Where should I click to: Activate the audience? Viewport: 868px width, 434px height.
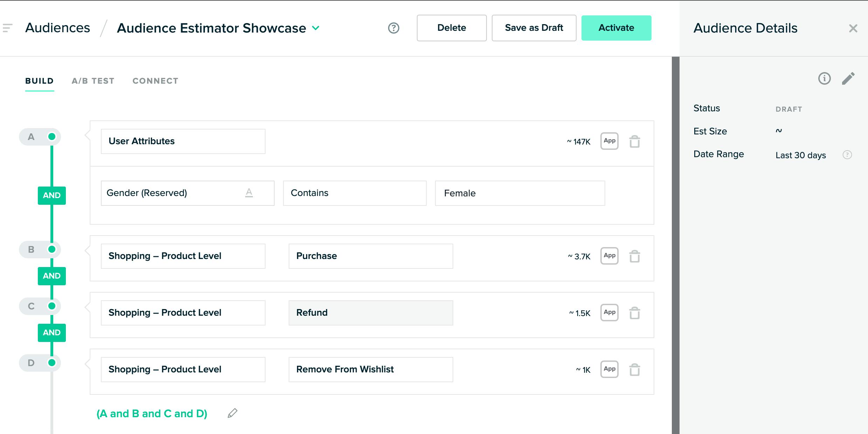[x=616, y=28]
